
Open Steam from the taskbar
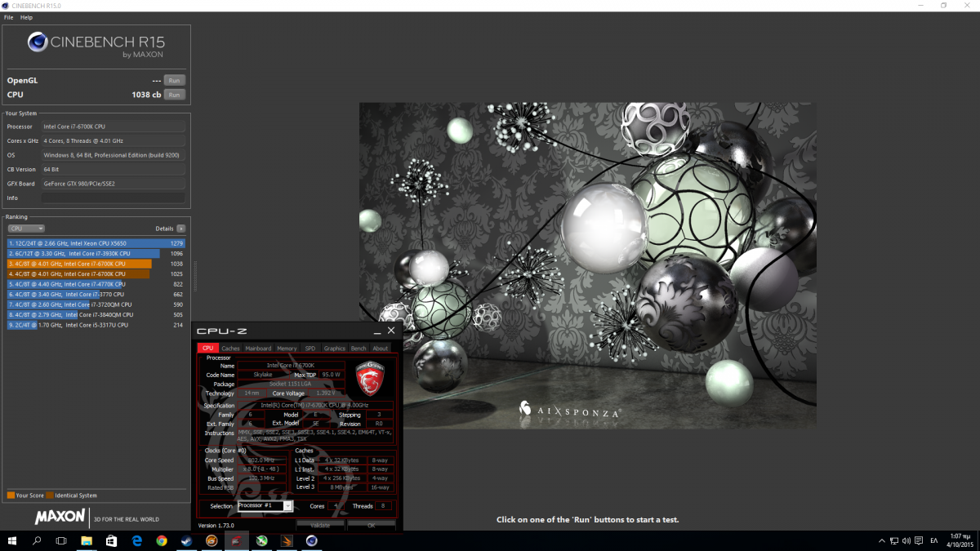tap(187, 540)
